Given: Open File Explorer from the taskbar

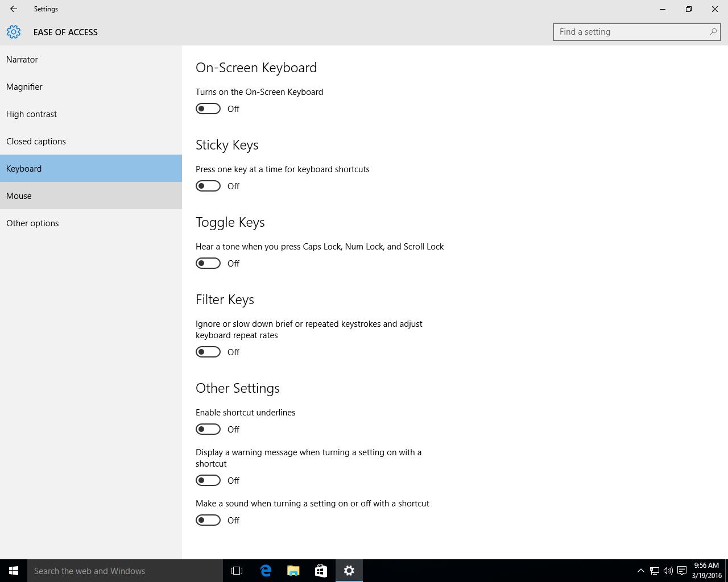Looking at the screenshot, I should [x=293, y=571].
